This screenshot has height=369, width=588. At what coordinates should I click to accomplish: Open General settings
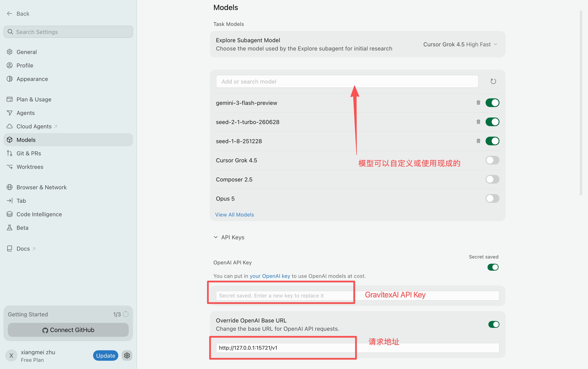click(68, 52)
